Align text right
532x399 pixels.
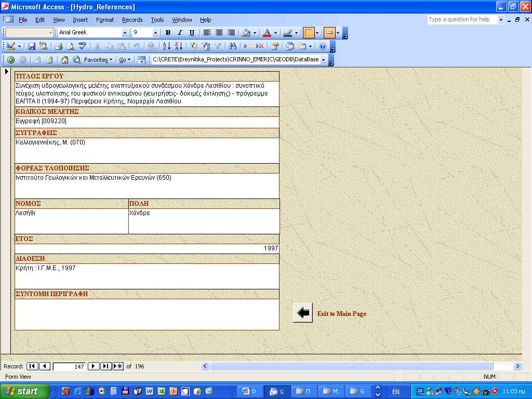coord(231,33)
